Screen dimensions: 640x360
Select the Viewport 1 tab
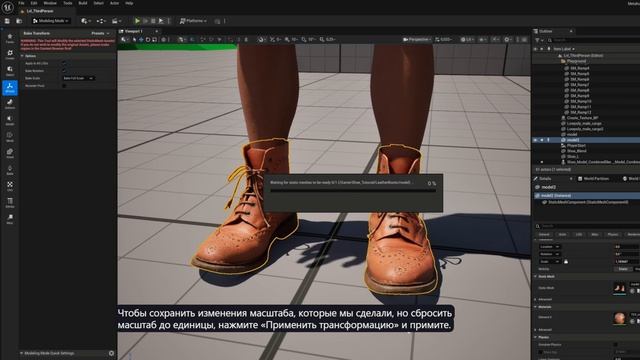coord(134,31)
